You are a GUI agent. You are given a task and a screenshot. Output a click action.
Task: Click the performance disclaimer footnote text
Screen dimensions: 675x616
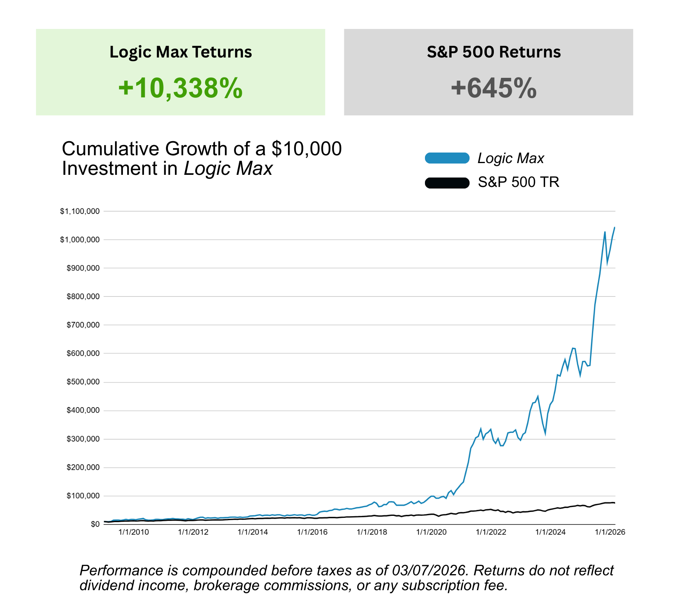pos(346,578)
